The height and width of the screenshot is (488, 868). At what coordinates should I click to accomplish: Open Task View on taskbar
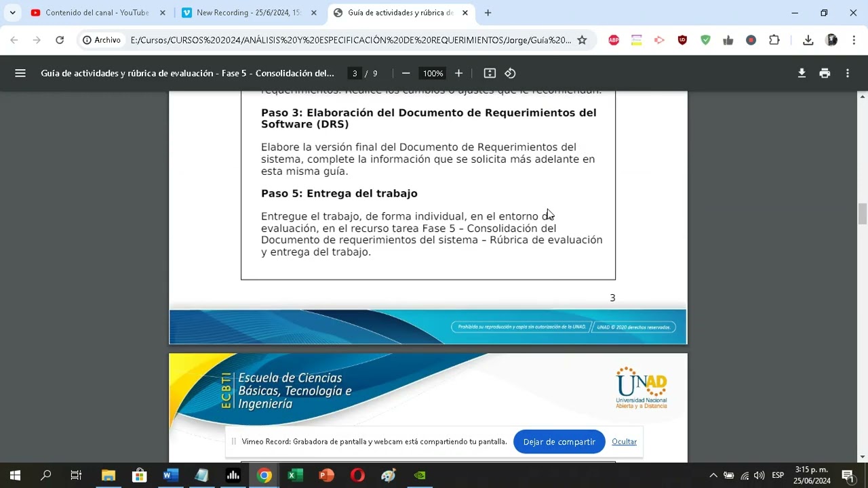point(76,475)
